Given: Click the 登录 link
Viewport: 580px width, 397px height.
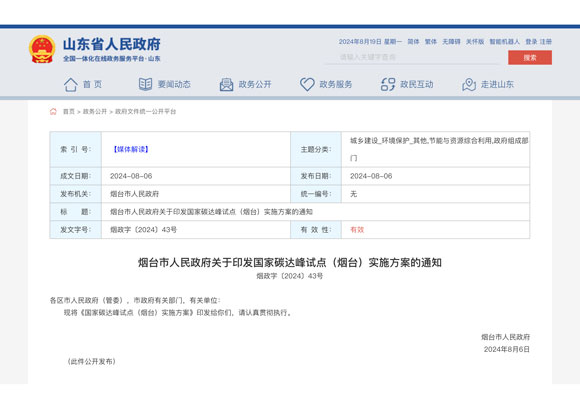Looking at the screenshot, I should click(532, 41).
